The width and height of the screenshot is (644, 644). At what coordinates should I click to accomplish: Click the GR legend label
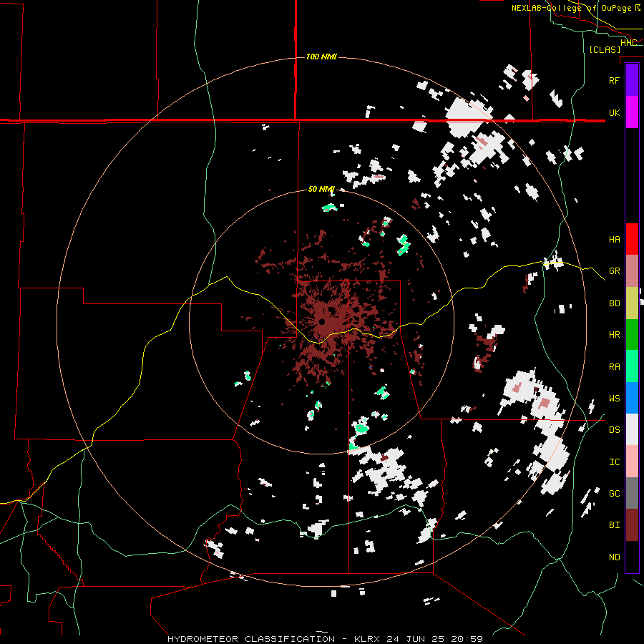(x=614, y=271)
